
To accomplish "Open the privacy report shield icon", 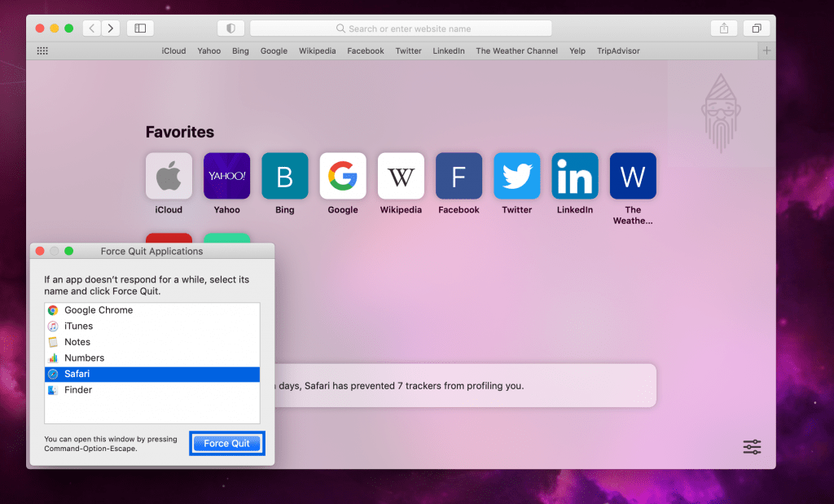I will (x=230, y=28).
